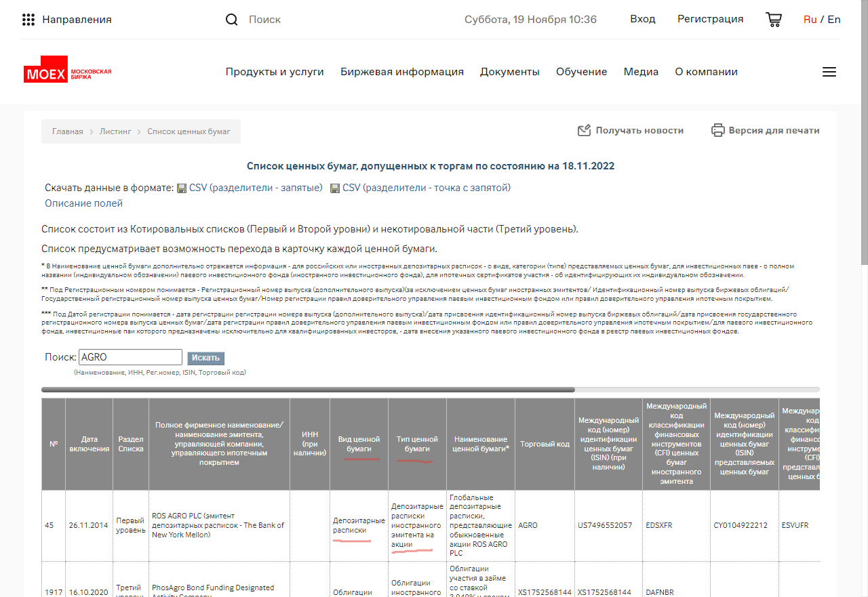Open the Направления grid menu icon

point(28,20)
